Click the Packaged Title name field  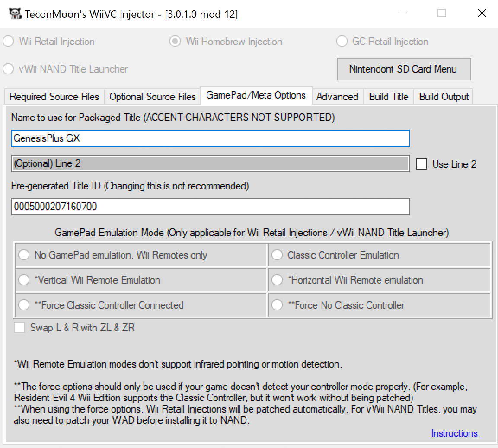pos(210,138)
